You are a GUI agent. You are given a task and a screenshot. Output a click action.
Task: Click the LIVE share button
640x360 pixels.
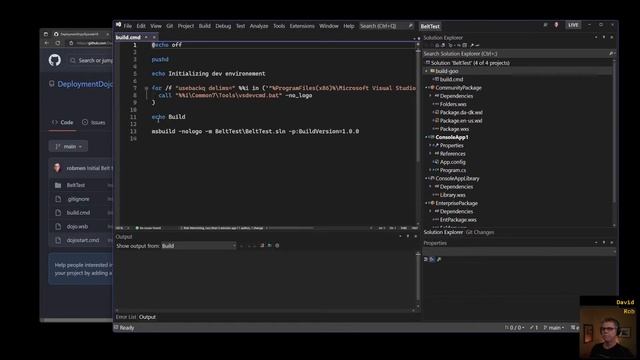coord(573,25)
